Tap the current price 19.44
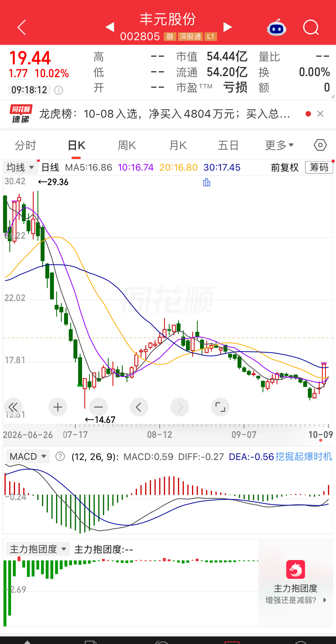This screenshot has width=336, height=644. tap(30, 58)
